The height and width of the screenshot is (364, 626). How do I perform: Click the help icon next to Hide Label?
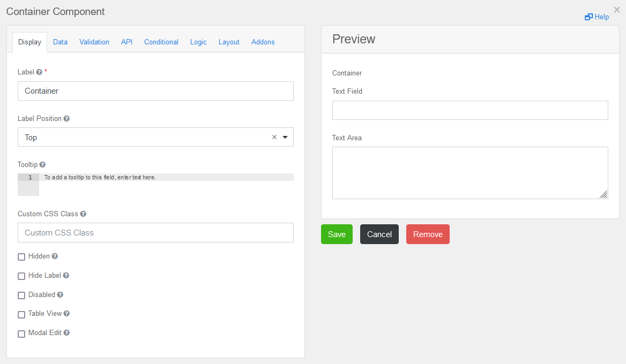[66, 276]
